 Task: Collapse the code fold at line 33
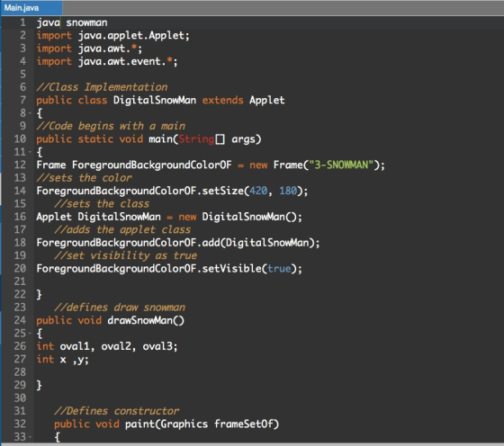click(x=30, y=437)
